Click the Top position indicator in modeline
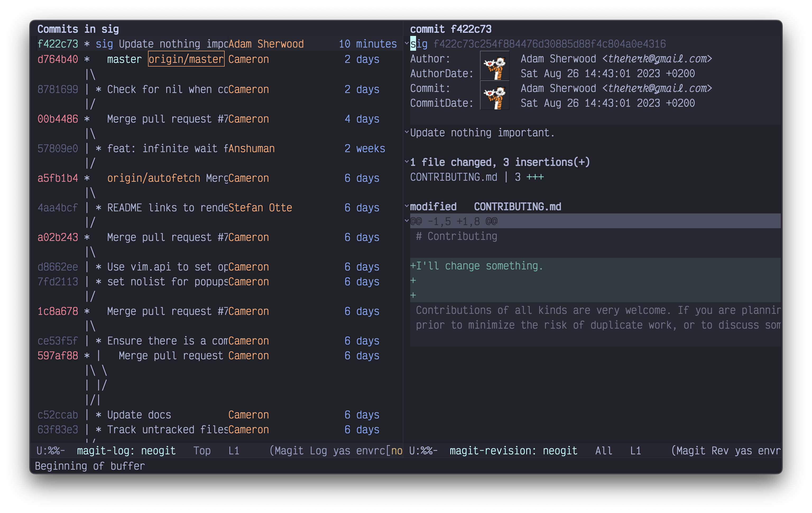 click(x=201, y=451)
